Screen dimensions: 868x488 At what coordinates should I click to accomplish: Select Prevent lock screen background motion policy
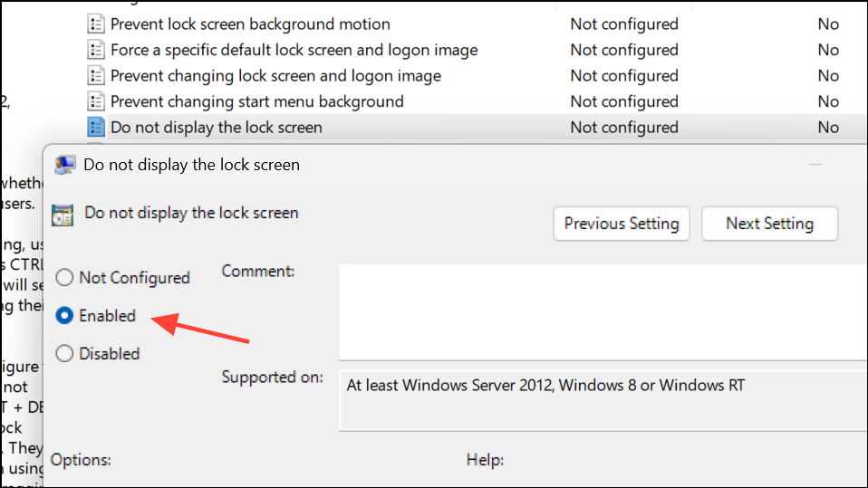pyautogui.click(x=250, y=24)
